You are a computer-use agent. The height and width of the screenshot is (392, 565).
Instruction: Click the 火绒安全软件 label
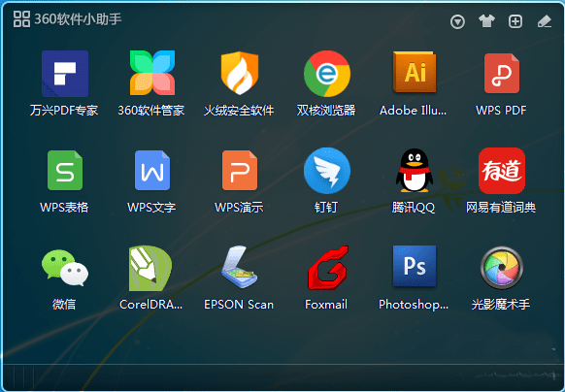(239, 111)
